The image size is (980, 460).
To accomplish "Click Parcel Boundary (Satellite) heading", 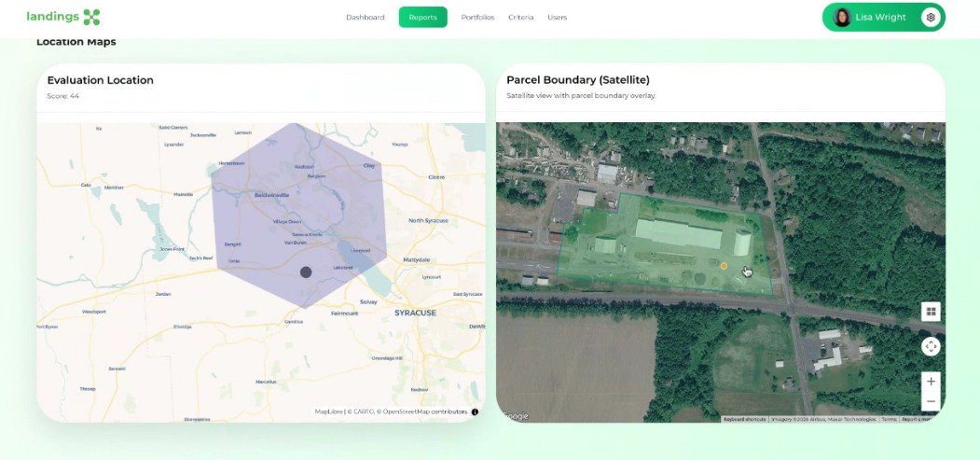I will (578, 80).
